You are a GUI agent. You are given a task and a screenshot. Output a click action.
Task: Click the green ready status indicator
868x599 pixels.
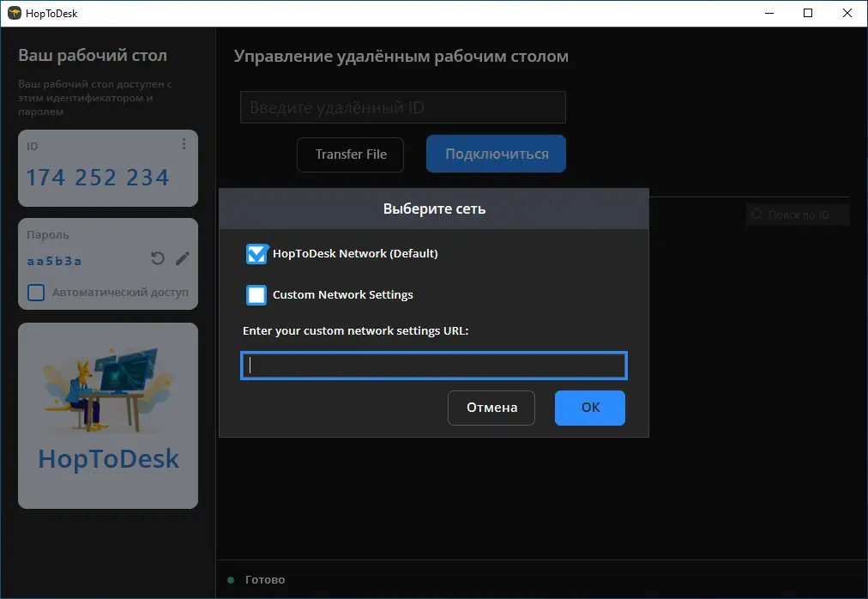pyautogui.click(x=231, y=580)
